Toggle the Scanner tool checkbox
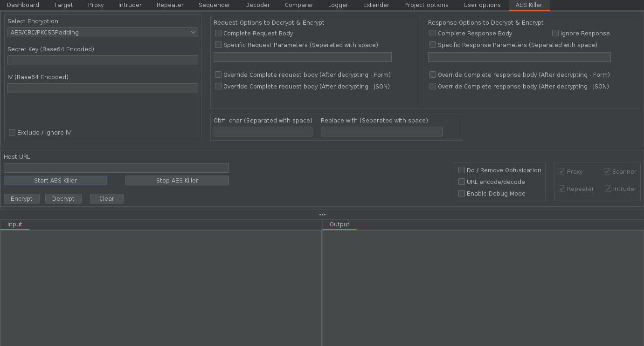Viewport: 644px width, 346px height. click(607, 171)
